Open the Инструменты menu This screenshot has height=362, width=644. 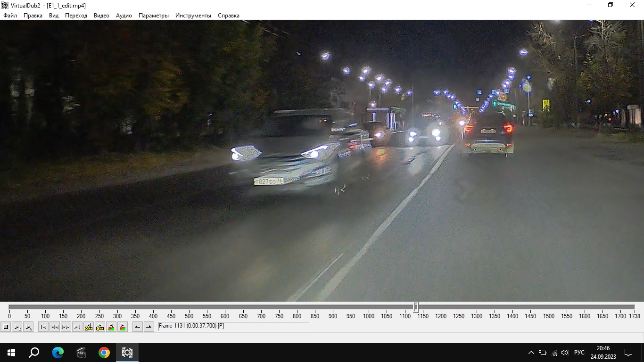(x=193, y=16)
